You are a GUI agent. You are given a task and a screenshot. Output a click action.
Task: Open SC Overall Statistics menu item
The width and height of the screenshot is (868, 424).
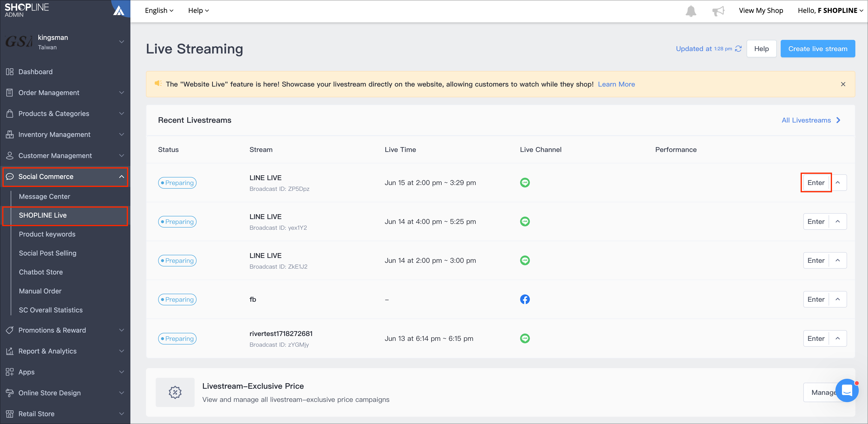(51, 310)
